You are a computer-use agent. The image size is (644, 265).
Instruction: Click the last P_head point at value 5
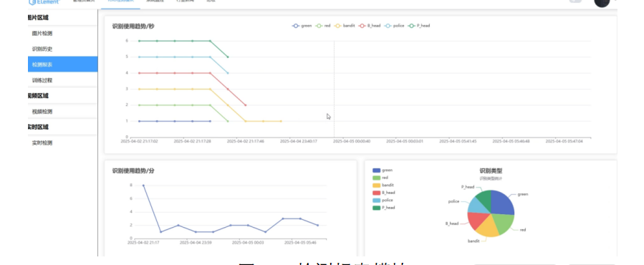coord(228,57)
